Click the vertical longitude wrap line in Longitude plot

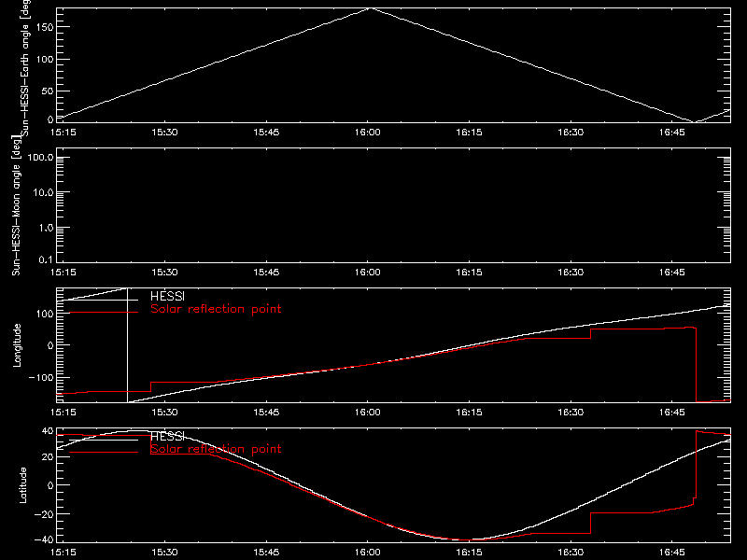[x=127, y=345]
